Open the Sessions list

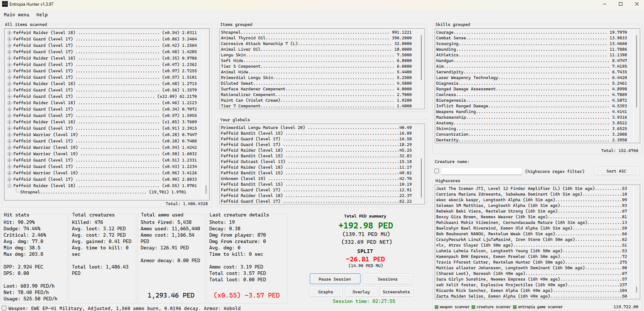click(x=387, y=279)
